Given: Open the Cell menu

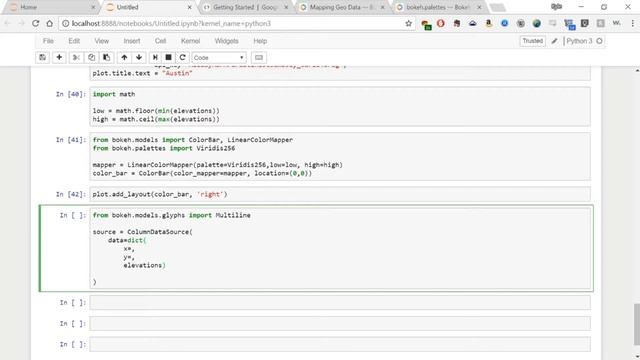Looking at the screenshot, I should pyautogui.click(x=160, y=41).
